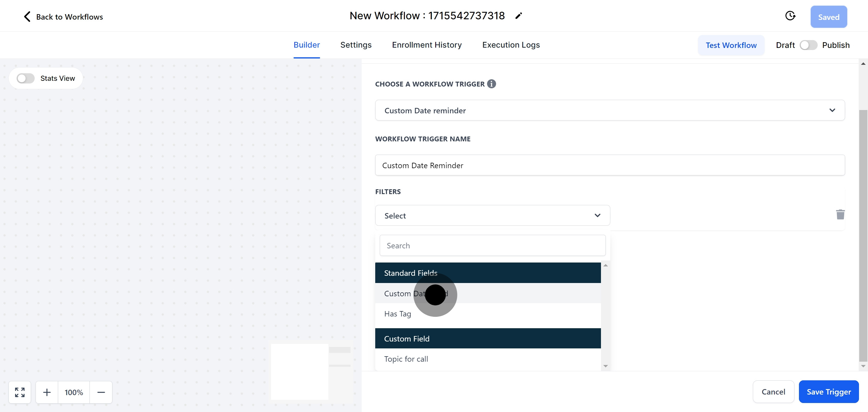
Task: Open the Enrollment History tab
Action: (x=426, y=45)
